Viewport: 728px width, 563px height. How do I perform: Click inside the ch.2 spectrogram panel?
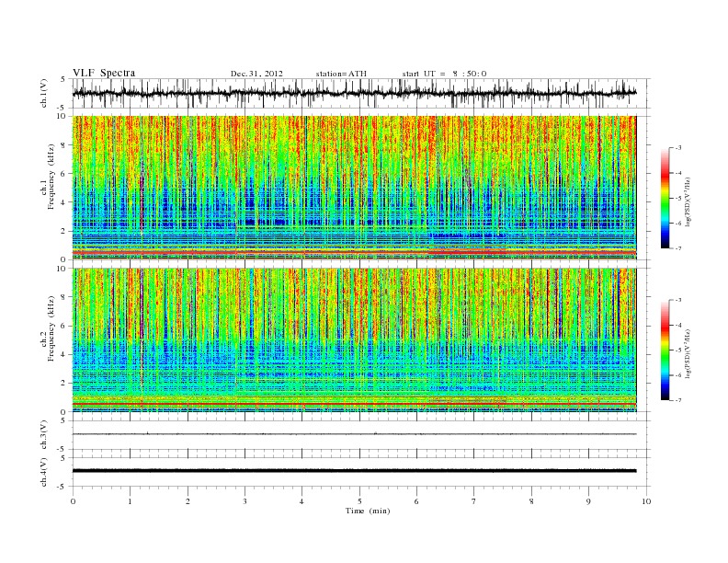pyautogui.click(x=354, y=340)
